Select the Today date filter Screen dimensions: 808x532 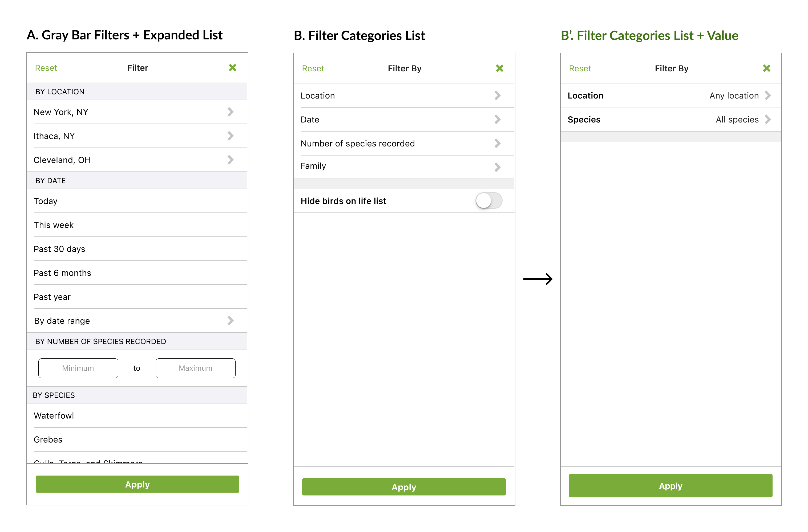coord(46,201)
